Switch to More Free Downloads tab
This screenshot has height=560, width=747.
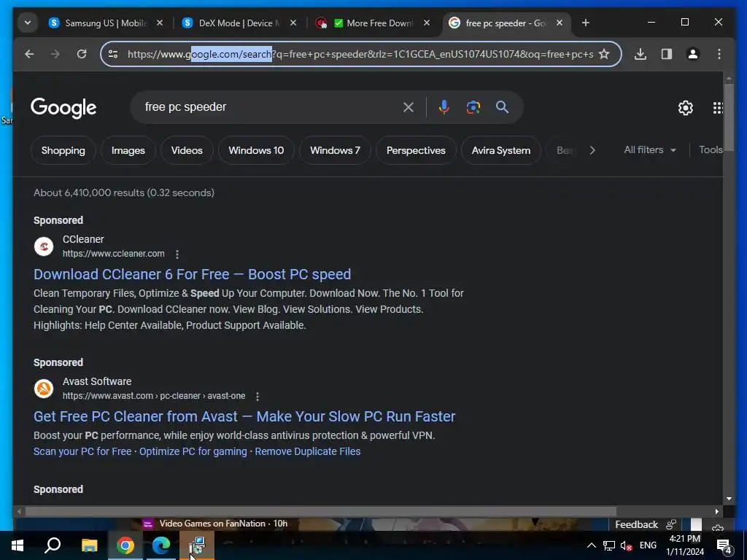(x=366, y=23)
